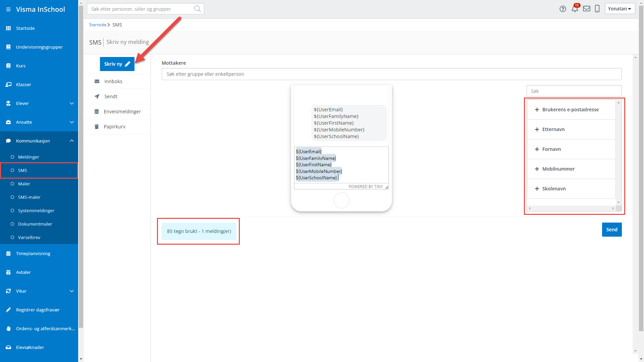Open the help question mark icon
Viewport: 644px width, 362px height.
563,9
